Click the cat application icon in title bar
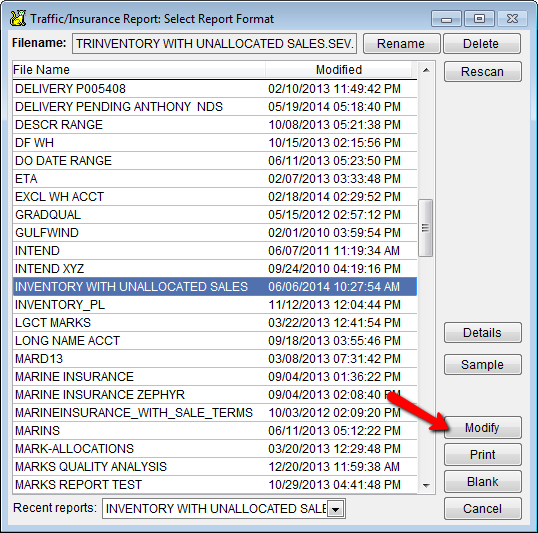Viewport: 538px width, 533px height. point(18,19)
